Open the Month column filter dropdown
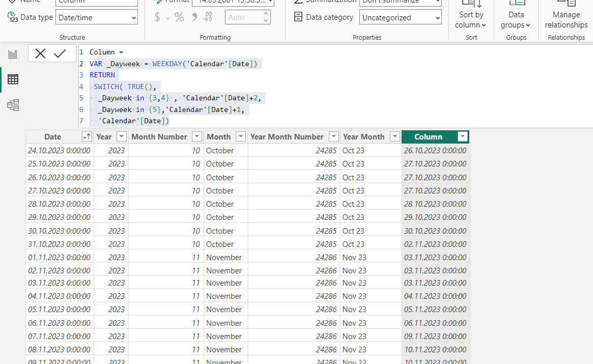 pyautogui.click(x=241, y=136)
